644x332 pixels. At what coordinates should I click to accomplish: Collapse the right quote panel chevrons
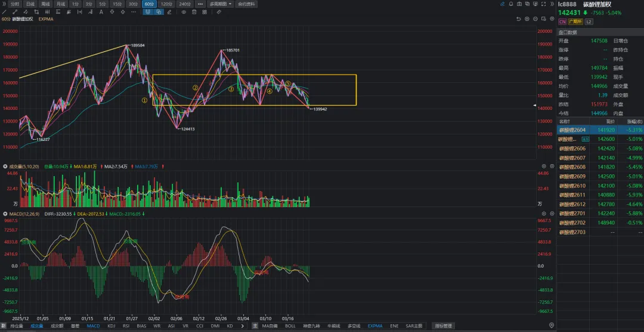552,4
